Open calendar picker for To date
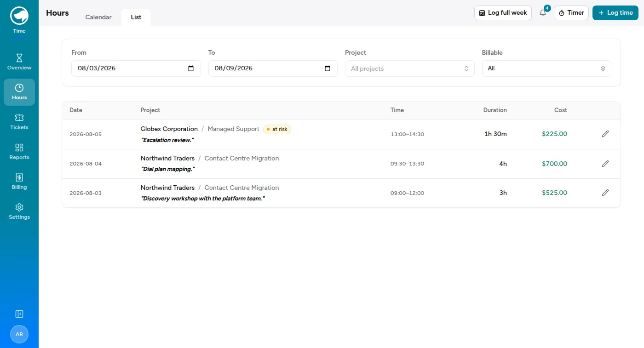This screenshot has width=644, height=348. point(328,68)
